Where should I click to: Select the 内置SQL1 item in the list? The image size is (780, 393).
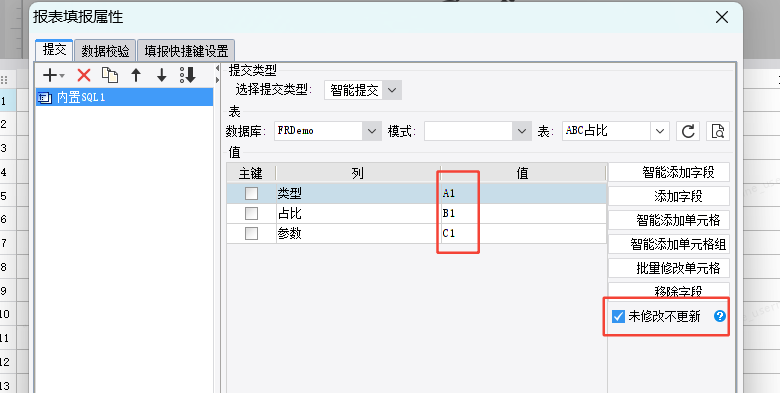tap(124, 97)
